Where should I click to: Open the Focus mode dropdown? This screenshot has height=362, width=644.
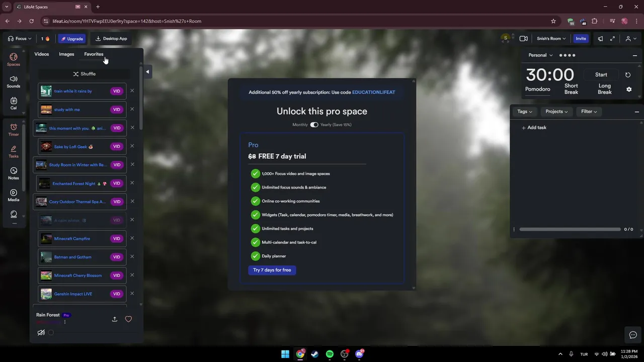point(20,39)
